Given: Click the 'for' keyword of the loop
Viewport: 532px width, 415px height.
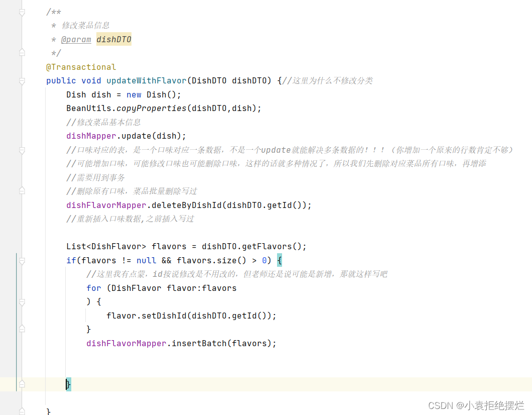Looking at the screenshot, I should click(x=94, y=288).
